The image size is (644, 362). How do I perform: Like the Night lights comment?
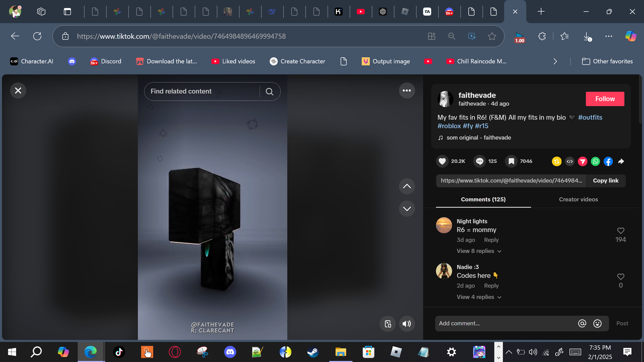tap(621, 231)
